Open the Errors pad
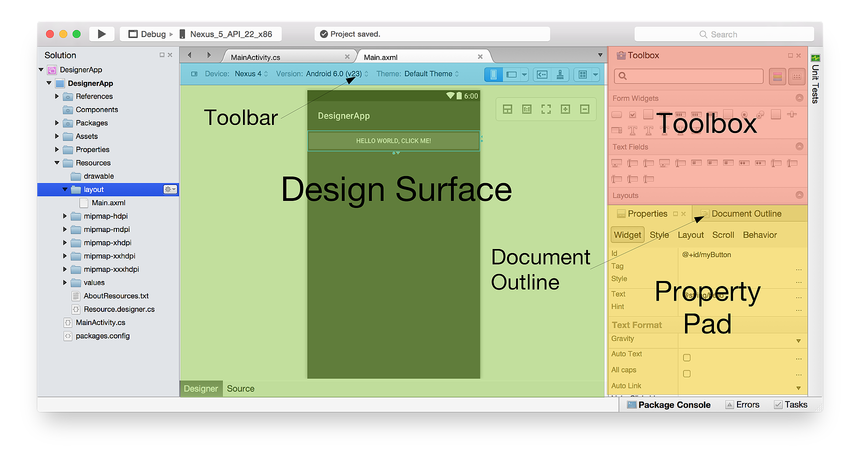The width and height of the screenshot is (860, 465). [743, 405]
